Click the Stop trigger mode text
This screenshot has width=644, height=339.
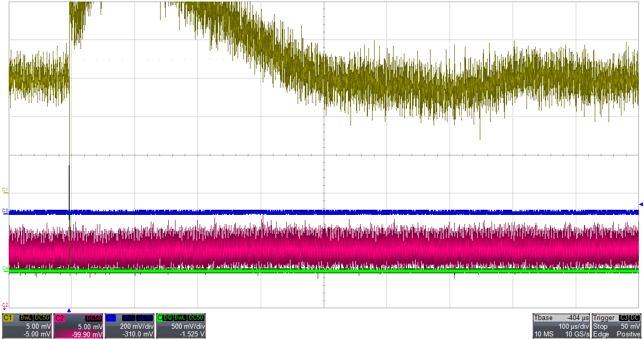pyautogui.click(x=600, y=326)
